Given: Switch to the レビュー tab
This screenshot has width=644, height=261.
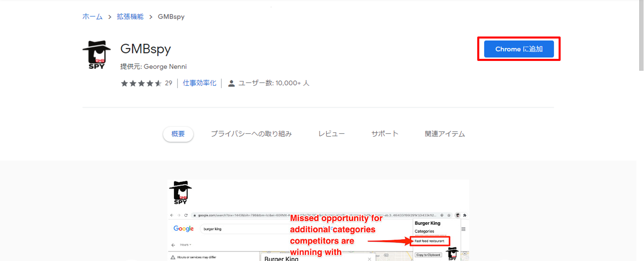Looking at the screenshot, I should [x=331, y=134].
